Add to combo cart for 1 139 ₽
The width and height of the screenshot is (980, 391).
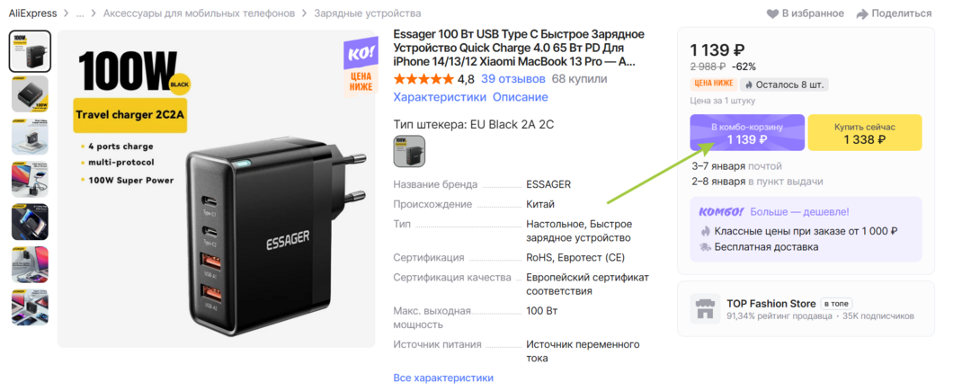point(746,133)
